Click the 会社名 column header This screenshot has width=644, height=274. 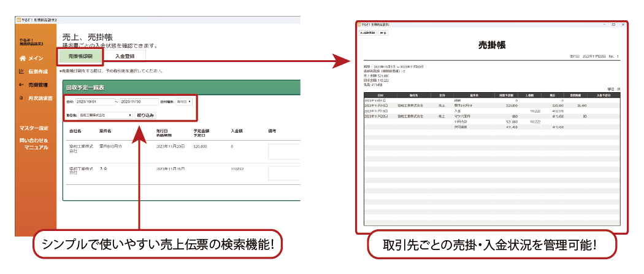[75, 131]
